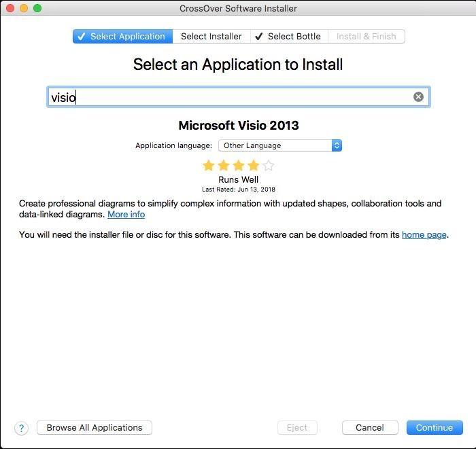
Task: Clear the search field with the X icon
Action: coord(418,96)
